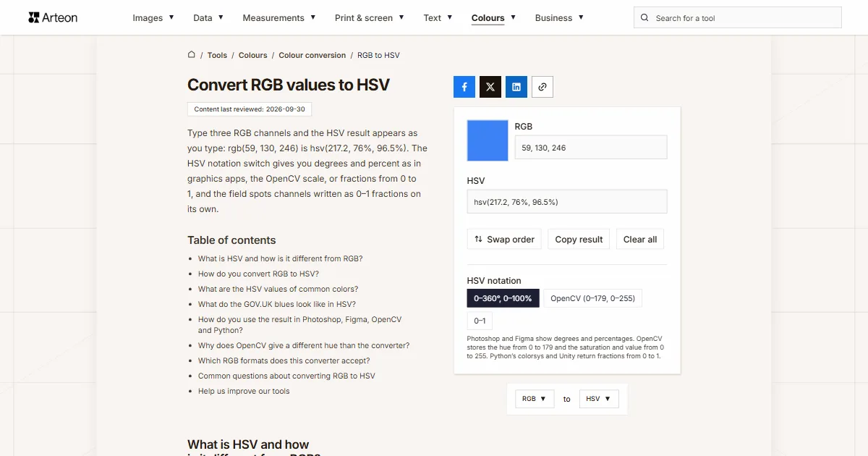The width and height of the screenshot is (868, 456).
Task: Share the page on Facebook
Action: coord(464,87)
